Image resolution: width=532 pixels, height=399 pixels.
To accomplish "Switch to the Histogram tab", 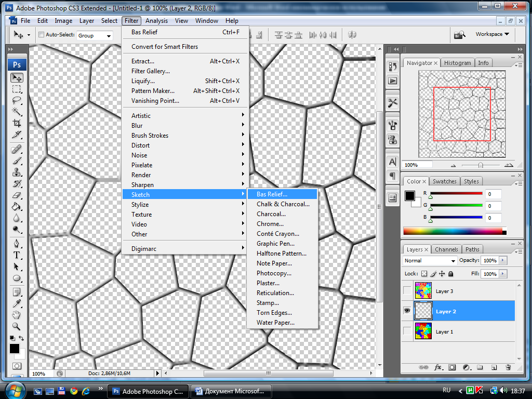I will coord(457,63).
